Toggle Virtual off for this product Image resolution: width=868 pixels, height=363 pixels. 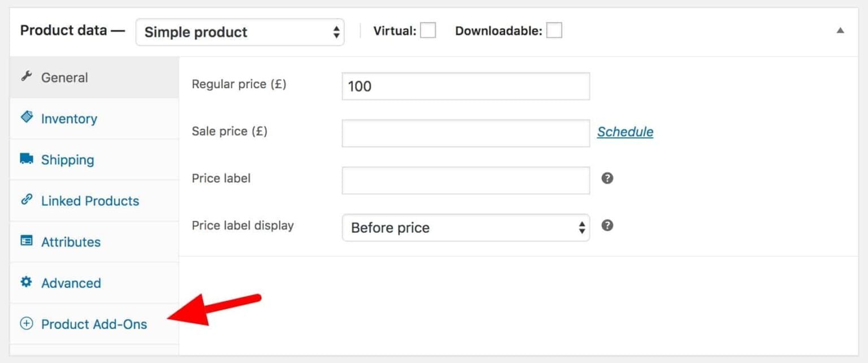pyautogui.click(x=428, y=31)
